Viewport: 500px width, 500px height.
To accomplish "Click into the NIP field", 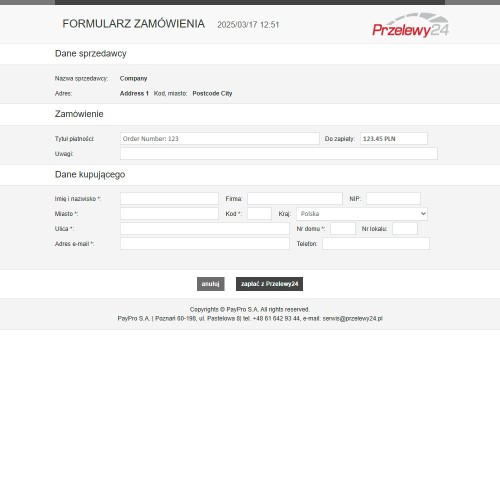I will [394, 199].
